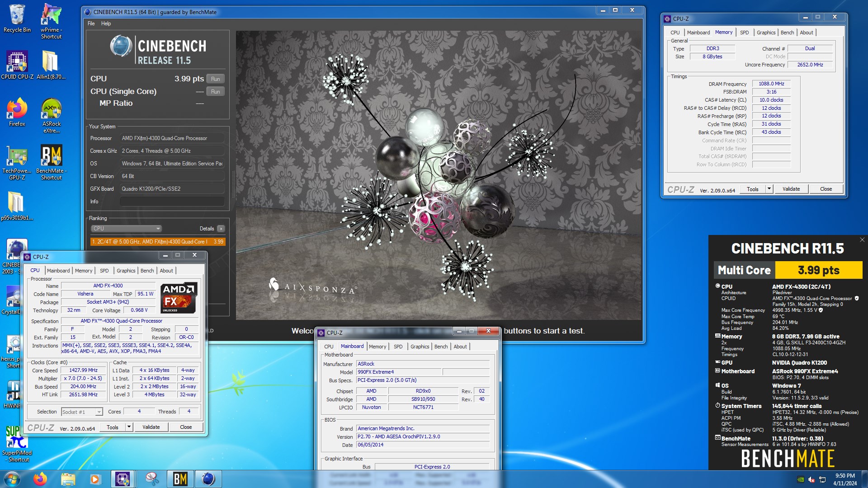868x488 pixels.
Task: Click the Windows Start button
Action: tap(12, 479)
